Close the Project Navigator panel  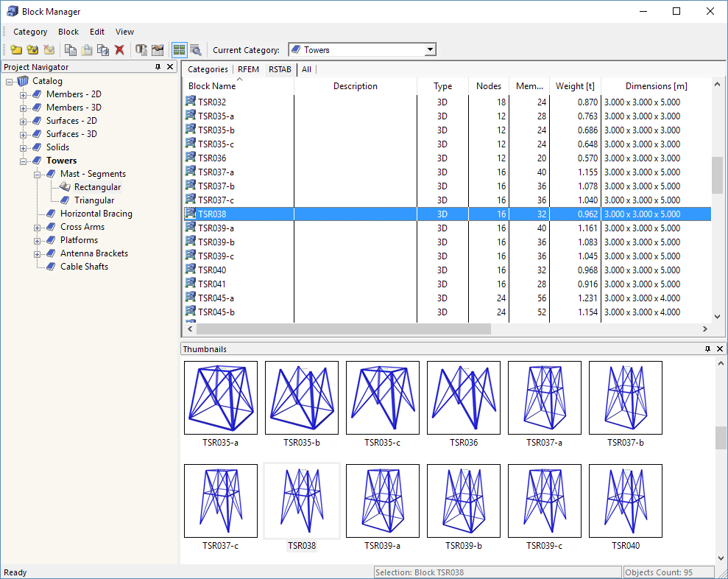tap(170, 67)
